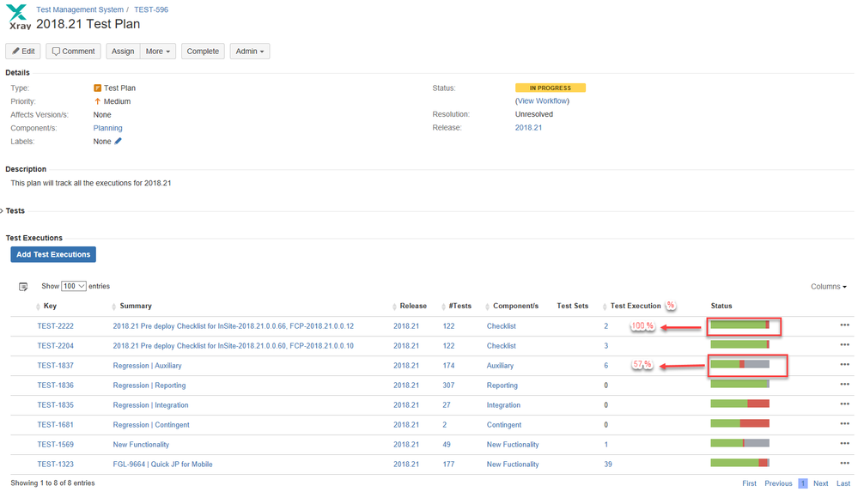Expand the Tests section
The width and height of the screenshot is (858, 504).
click(13, 210)
